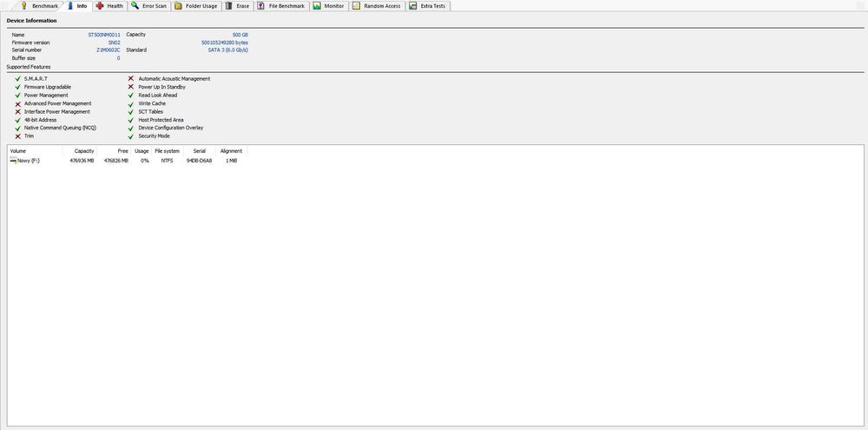The height and width of the screenshot is (430, 868).
Task: Click the check mark beside Firmware Upgradable
Action: tap(18, 87)
